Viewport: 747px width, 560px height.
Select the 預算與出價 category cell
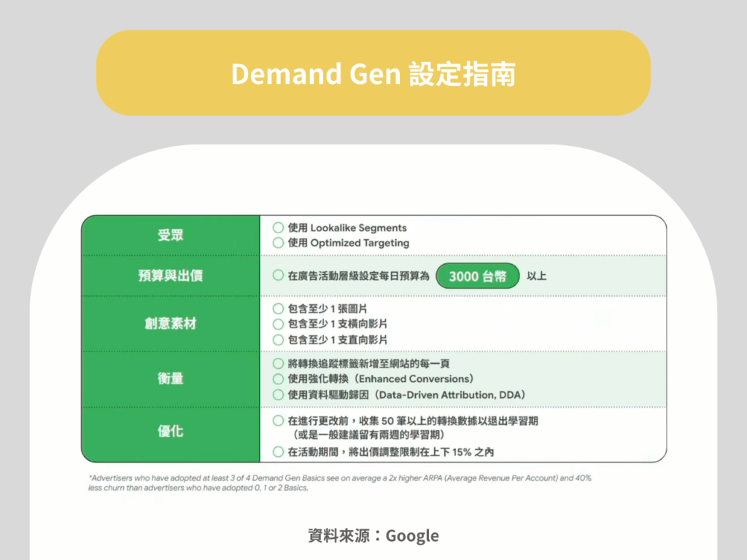coord(171,276)
